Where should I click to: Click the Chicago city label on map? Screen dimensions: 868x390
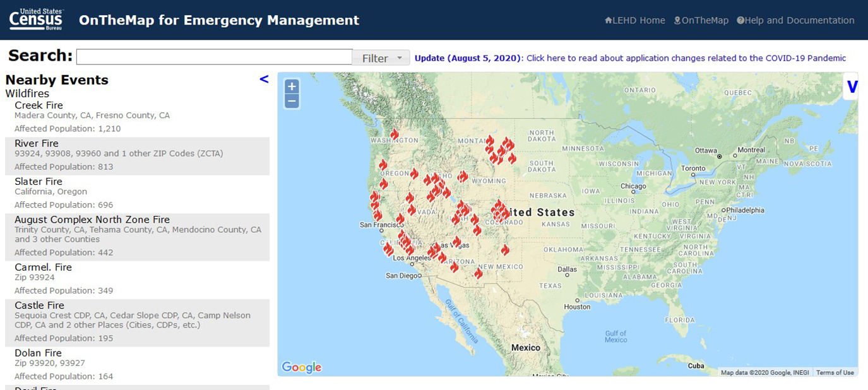click(x=633, y=186)
